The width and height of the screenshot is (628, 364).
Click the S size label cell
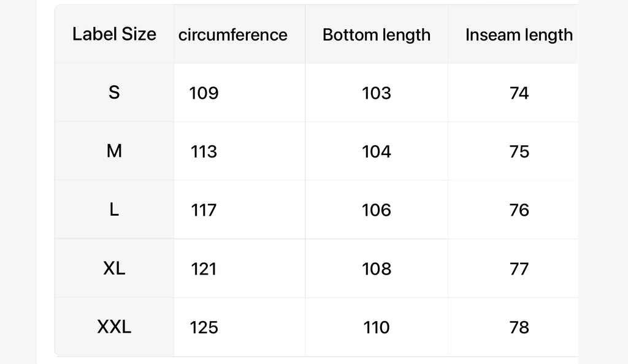pyautogui.click(x=114, y=93)
